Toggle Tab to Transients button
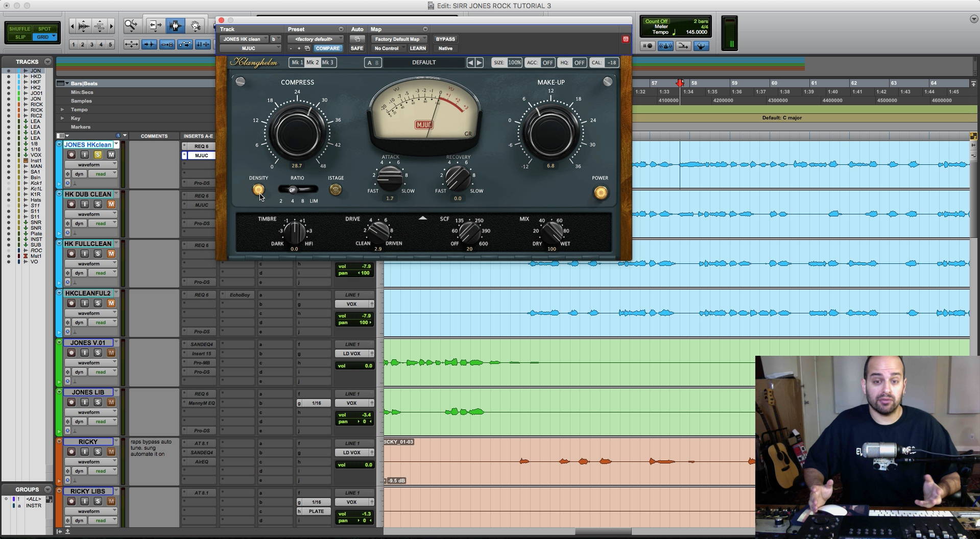980x539 pixels. (149, 44)
